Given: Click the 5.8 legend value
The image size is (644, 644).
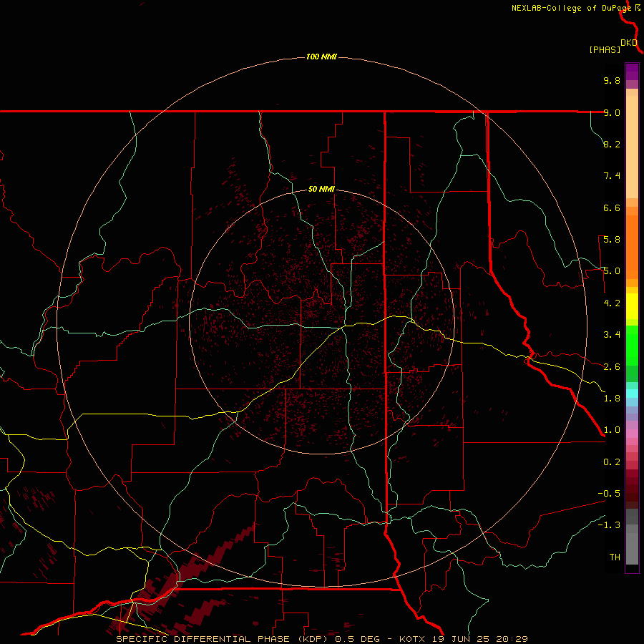Looking at the screenshot, I should click(612, 240).
